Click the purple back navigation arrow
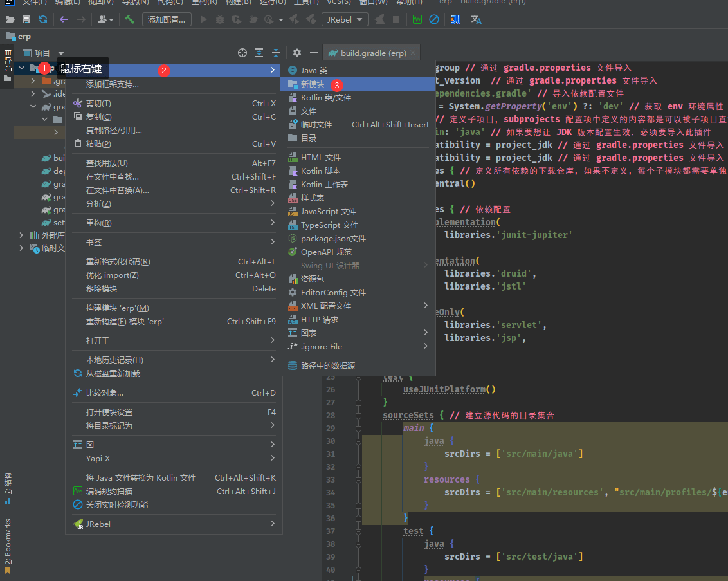 64,19
